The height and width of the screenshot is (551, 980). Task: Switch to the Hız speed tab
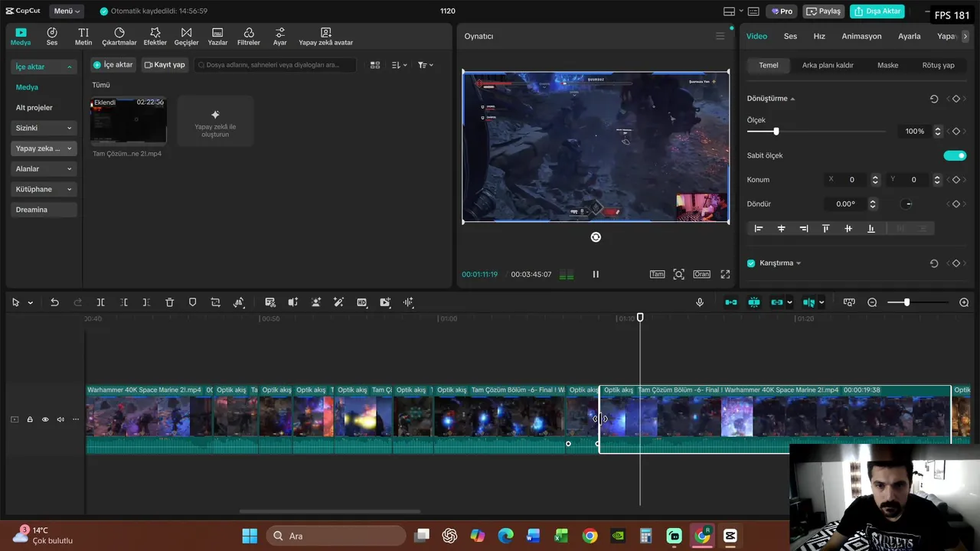point(819,36)
